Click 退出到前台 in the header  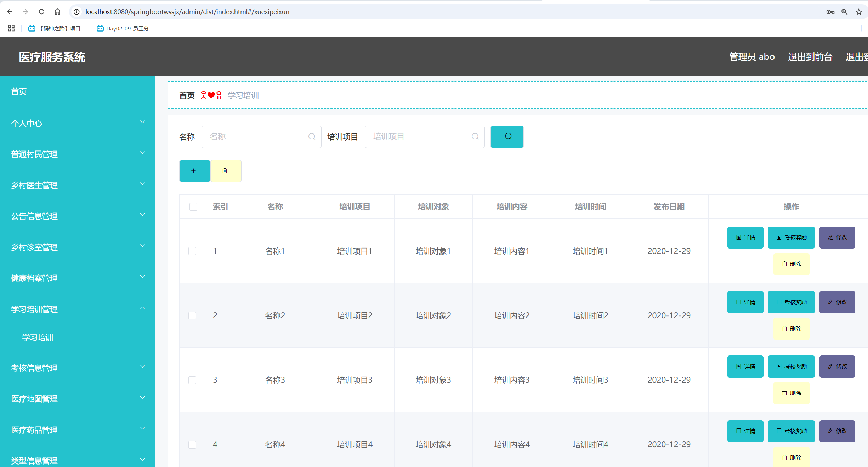tap(810, 57)
